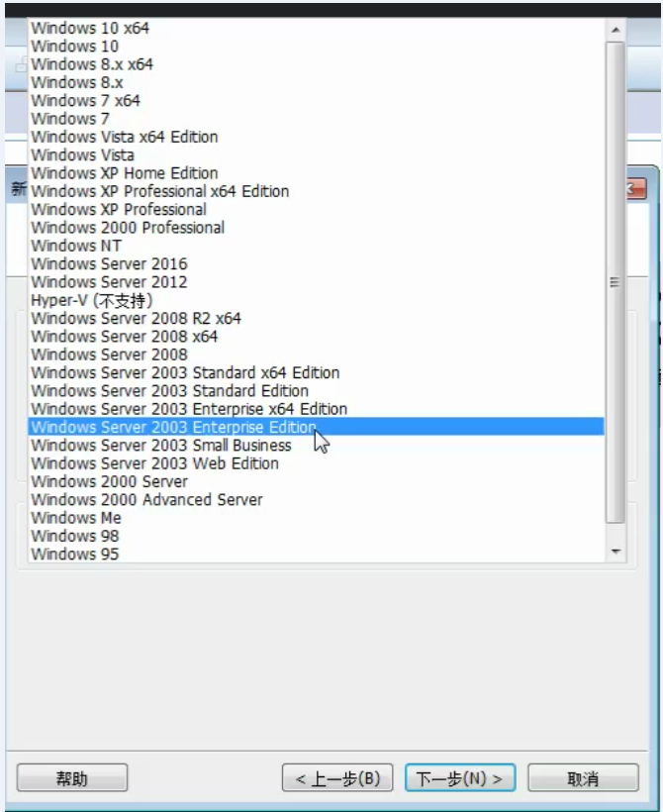Select Windows Server 2008 R2 x64
The image size is (663, 812).
click(x=316, y=318)
